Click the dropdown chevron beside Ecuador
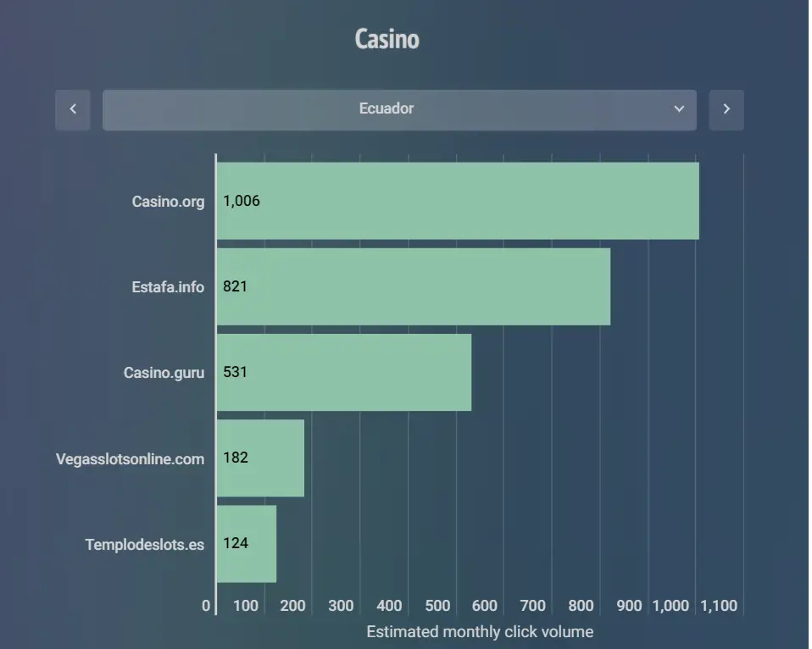This screenshot has width=812, height=649. click(679, 108)
